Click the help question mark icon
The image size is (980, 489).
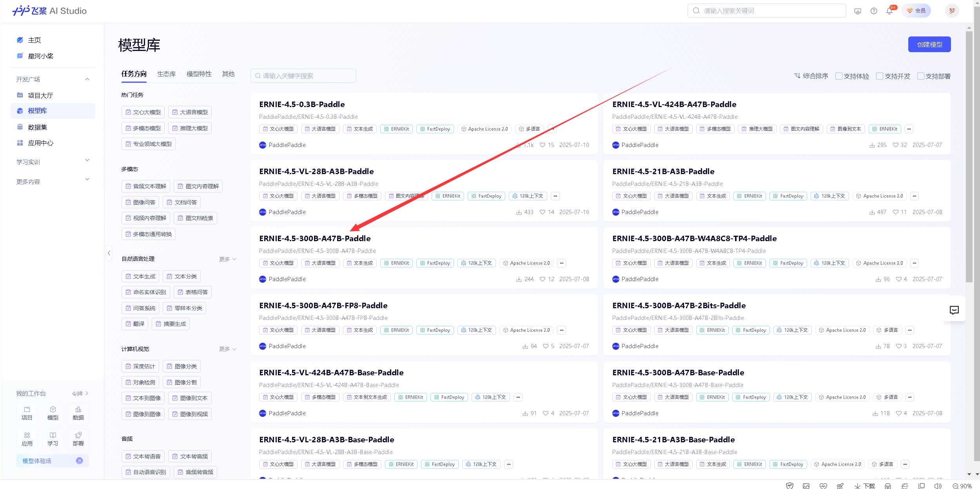click(874, 11)
